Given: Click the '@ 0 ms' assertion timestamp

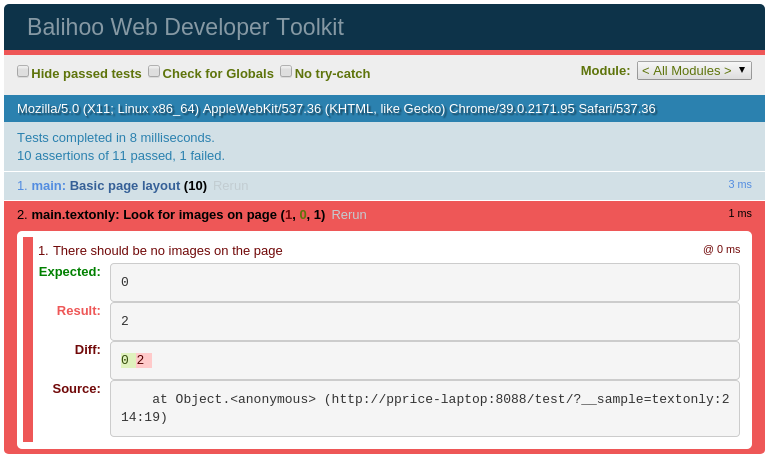Looking at the screenshot, I should point(721,249).
